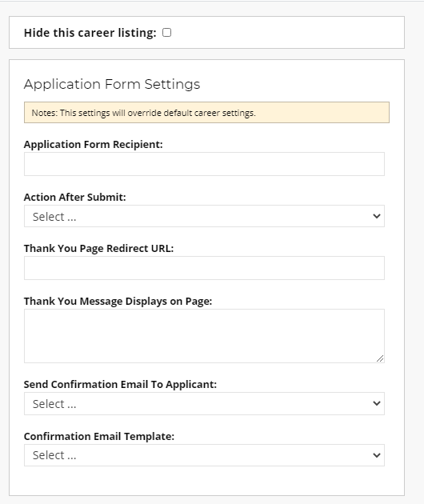Click the Application Form Settings heading
The image size is (424, 504).
coord(112,84)
